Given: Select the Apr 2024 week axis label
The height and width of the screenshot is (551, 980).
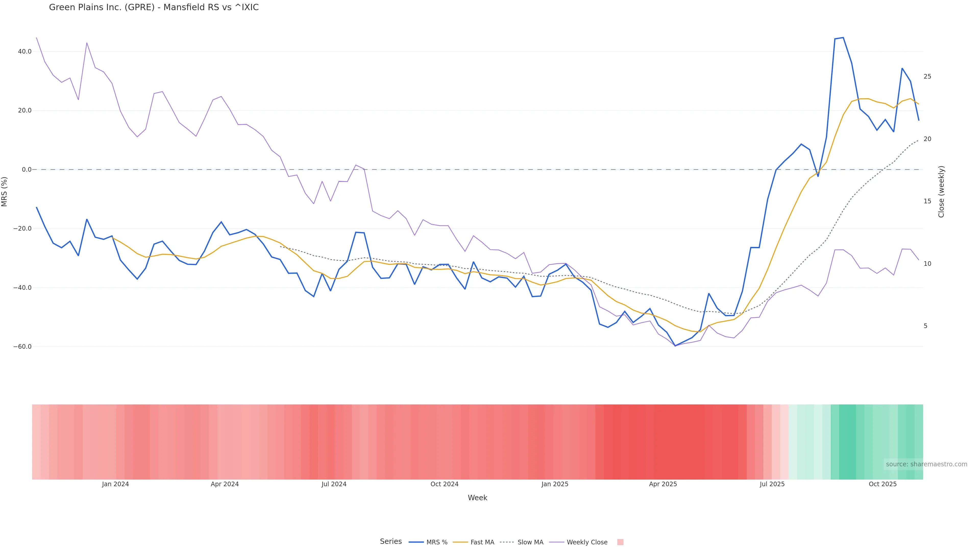Looking at the screenshot, I should coord(225,484).
